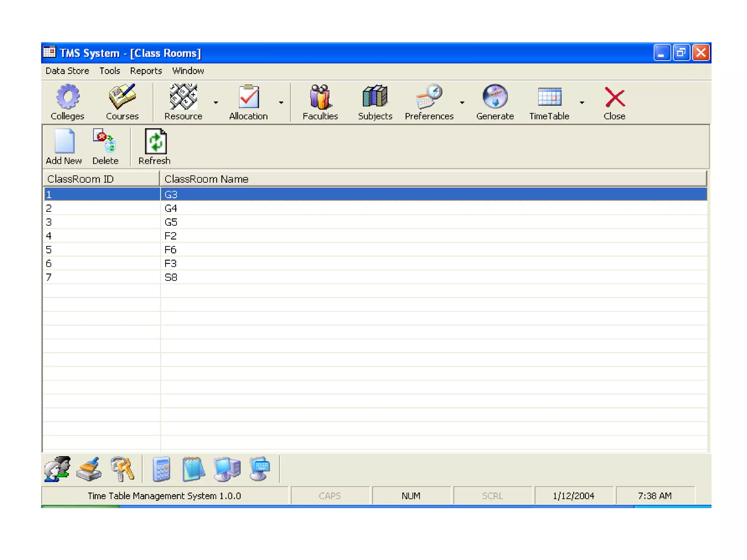
Task: Open the Window menu
Action: (x=188, y=71)
